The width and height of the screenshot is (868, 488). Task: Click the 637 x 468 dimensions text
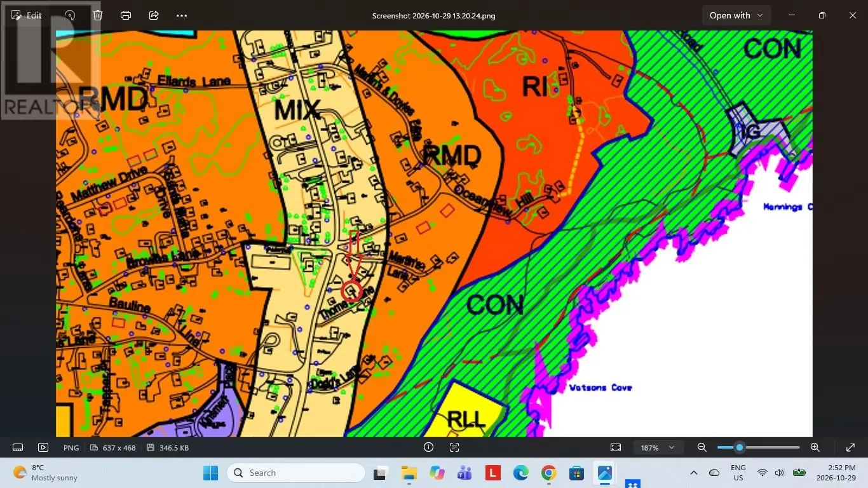coord(119,448)
